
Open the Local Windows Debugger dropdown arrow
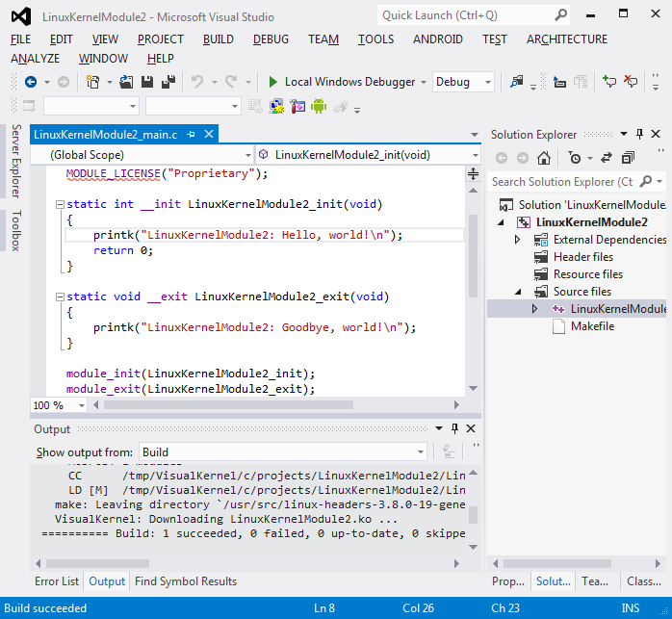pyautogui.click(x=424, y=82)
